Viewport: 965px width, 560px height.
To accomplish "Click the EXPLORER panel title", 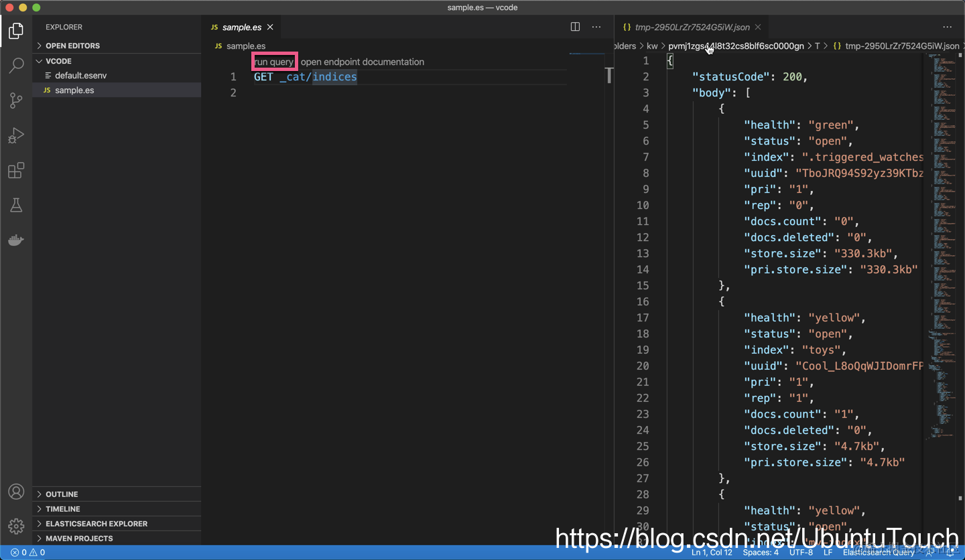I will [64, 27].
